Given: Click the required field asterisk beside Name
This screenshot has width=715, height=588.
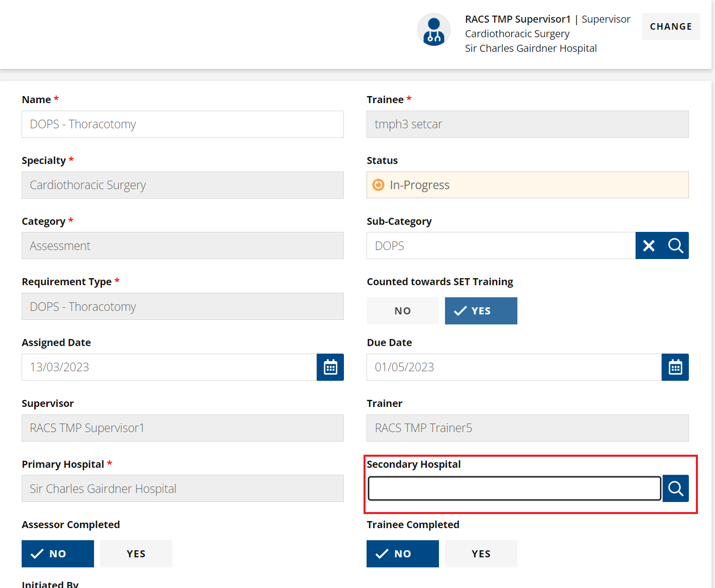Looking at the screenshot, I should coord(56,99).
